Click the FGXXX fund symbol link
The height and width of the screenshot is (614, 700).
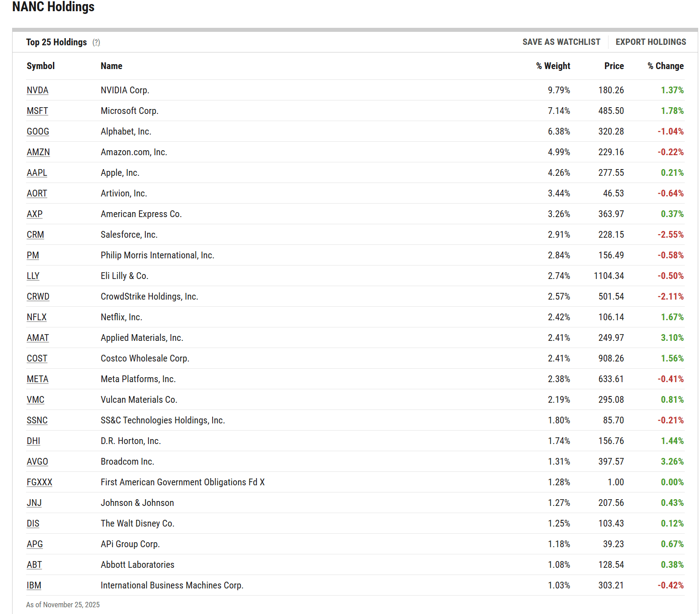tap(39, 482)
